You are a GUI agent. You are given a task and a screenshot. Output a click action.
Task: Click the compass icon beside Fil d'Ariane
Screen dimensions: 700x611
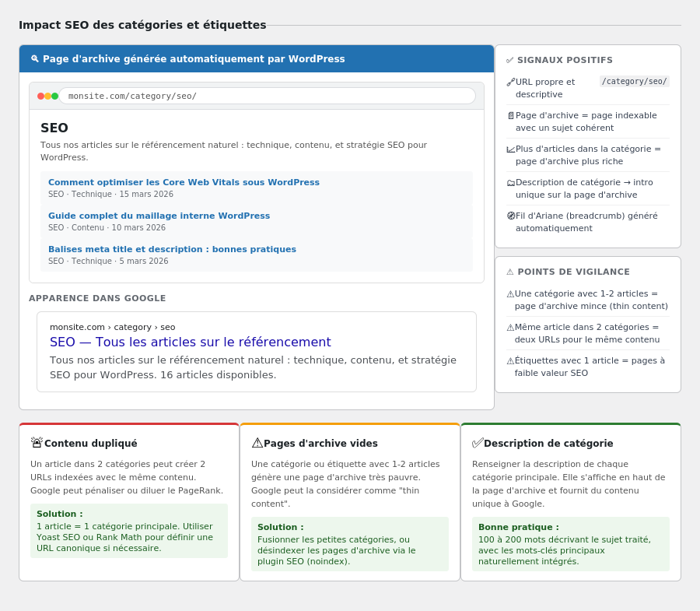511,216
